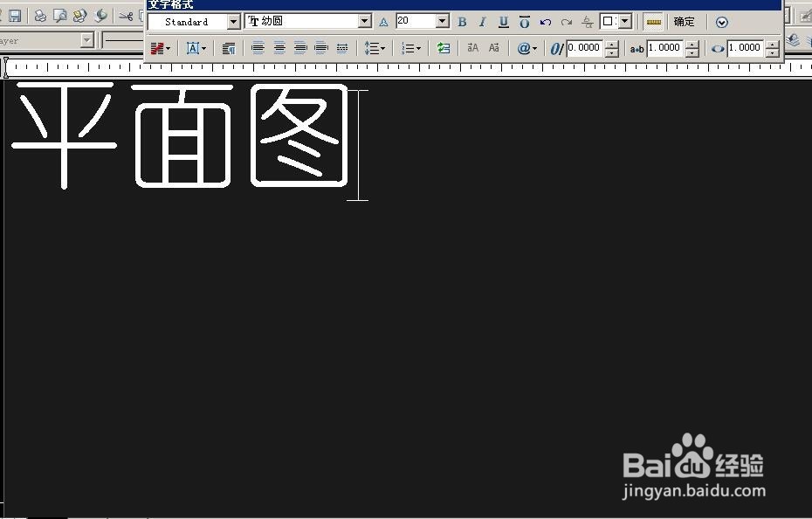Click Undo in the text formatting toolbar
This screenshot has width=812, height=519.
[546, 22]
